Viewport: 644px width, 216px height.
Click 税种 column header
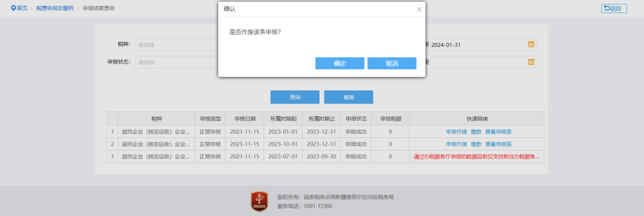point(156,119)
